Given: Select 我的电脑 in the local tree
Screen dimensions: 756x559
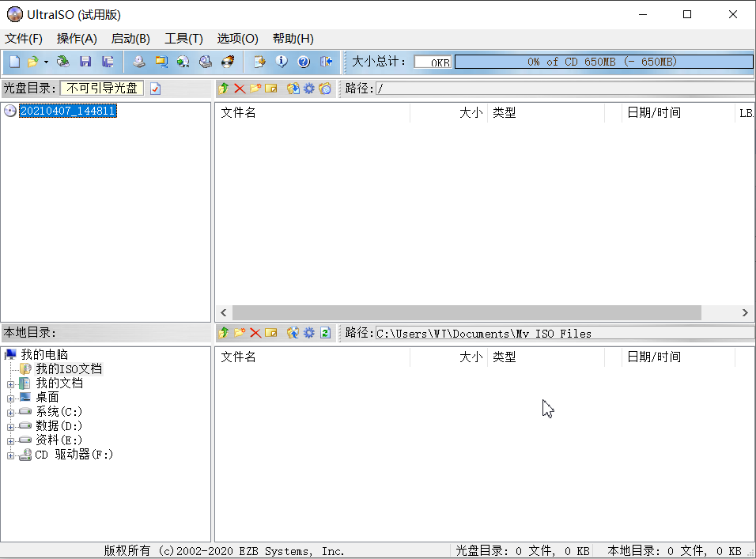Looking at the screenshot, I should pos(44,354).
